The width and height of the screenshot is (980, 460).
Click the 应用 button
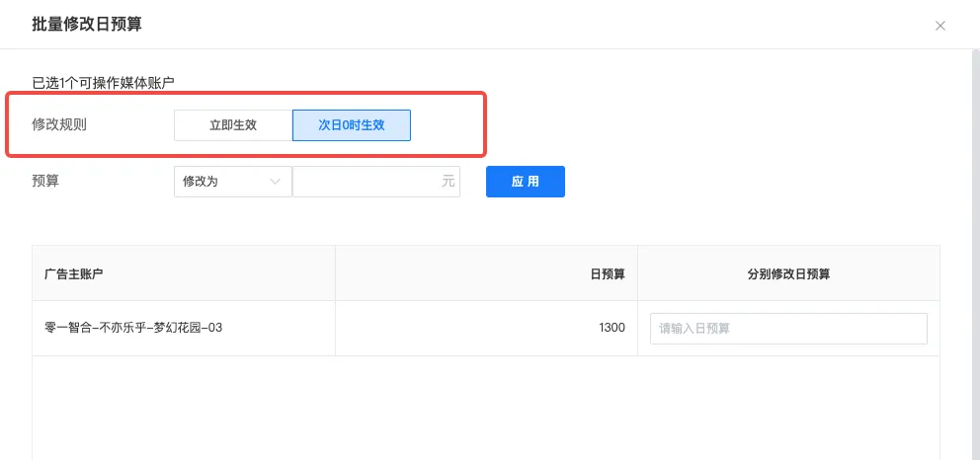coord(525,182)
